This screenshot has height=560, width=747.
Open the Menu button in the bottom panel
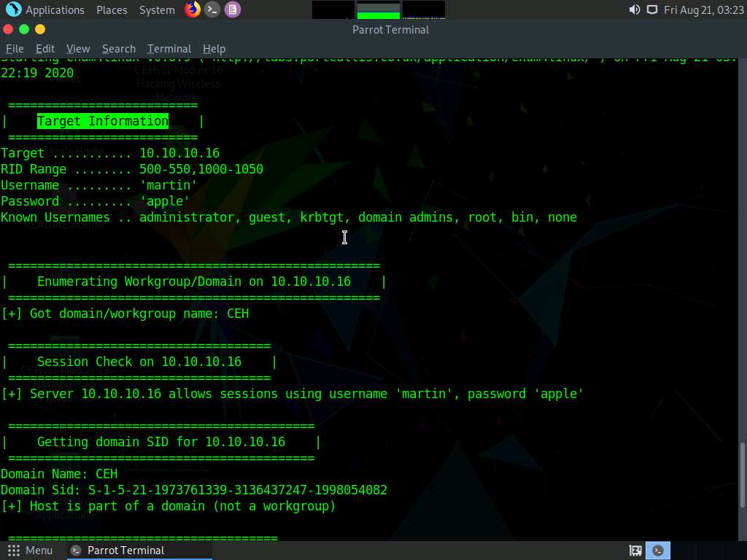coord(30,551)
